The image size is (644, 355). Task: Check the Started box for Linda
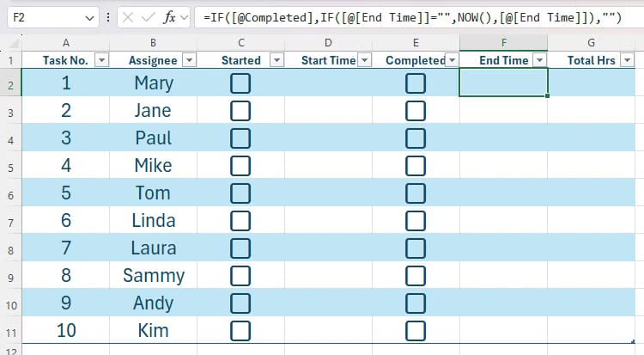[x=240, y=221]
